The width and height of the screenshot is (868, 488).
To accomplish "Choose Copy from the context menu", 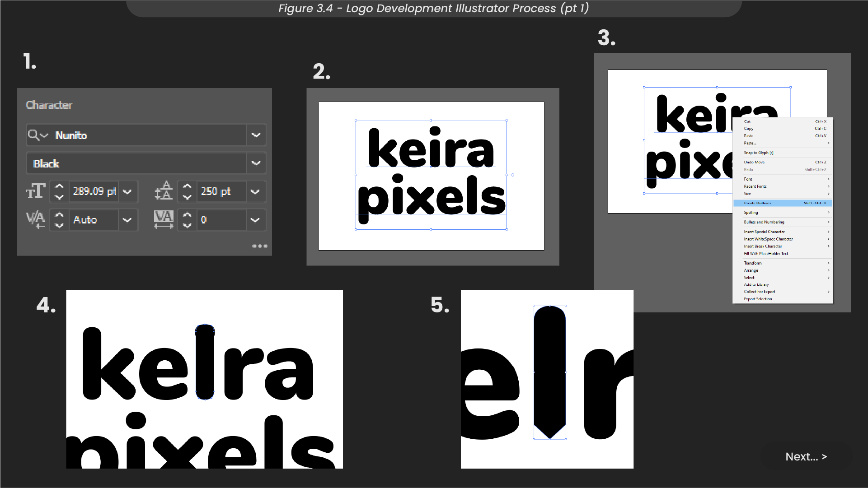I will (783, 129).
